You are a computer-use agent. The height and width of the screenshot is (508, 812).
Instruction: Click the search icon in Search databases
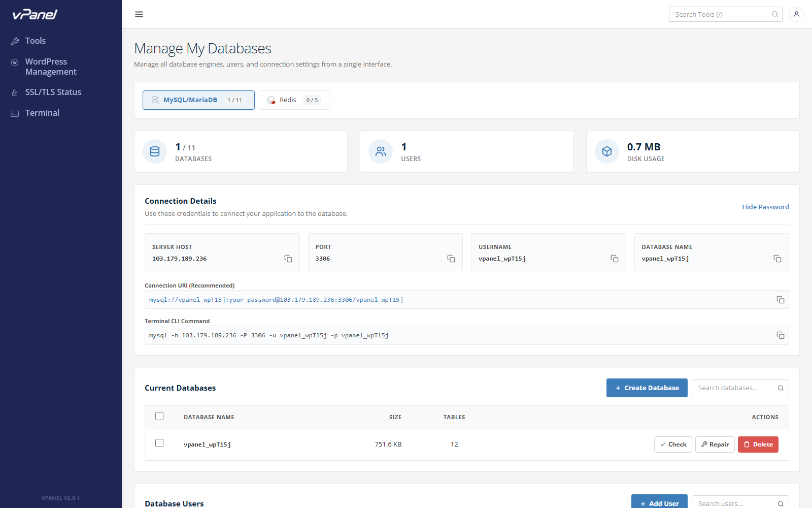pos(781,388)
